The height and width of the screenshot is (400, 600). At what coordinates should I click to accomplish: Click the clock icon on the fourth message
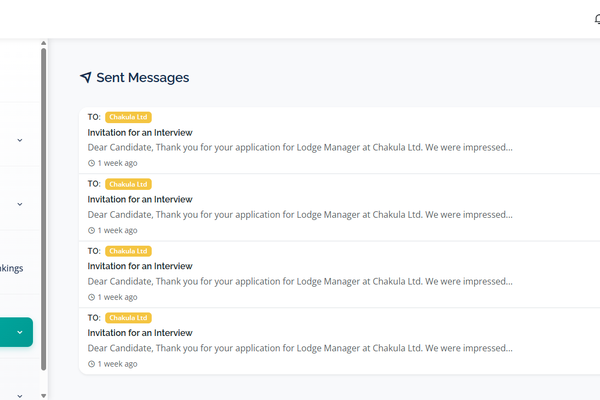(x=92, y=364)
